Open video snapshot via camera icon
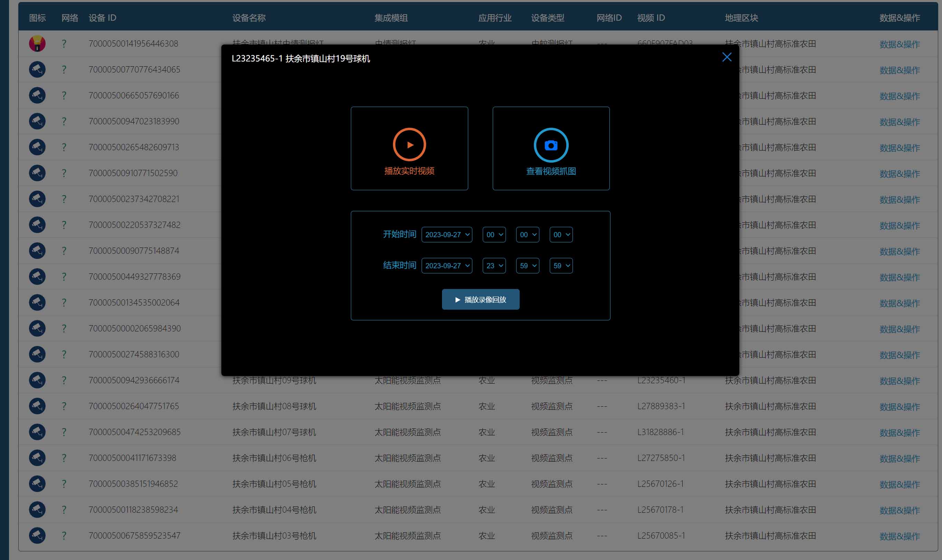Screen dimensions: 942x560 [x=551, y=145]
